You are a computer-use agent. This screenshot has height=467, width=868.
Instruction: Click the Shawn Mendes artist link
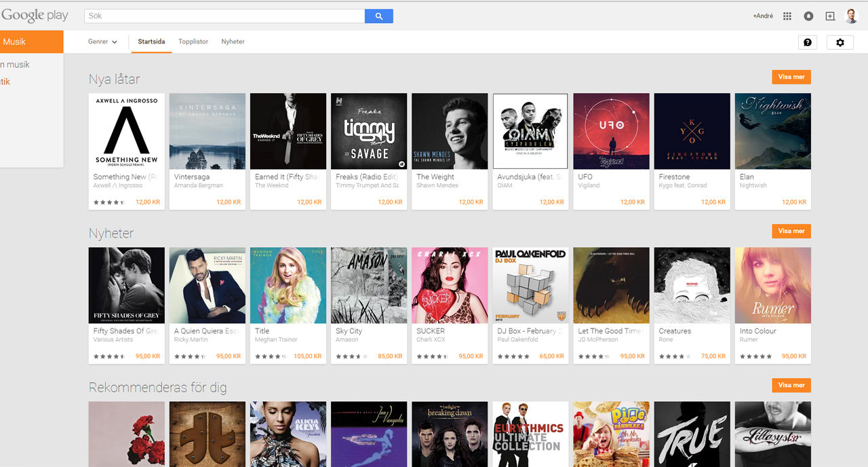point(437,185)
